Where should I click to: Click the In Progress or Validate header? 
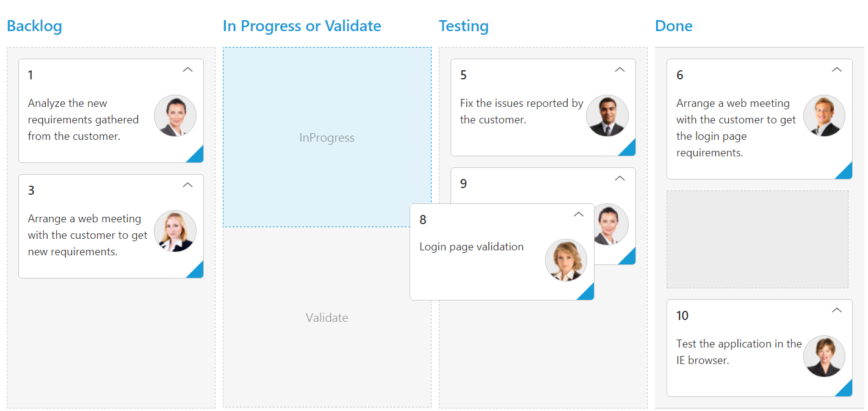(x=302, y=26)
